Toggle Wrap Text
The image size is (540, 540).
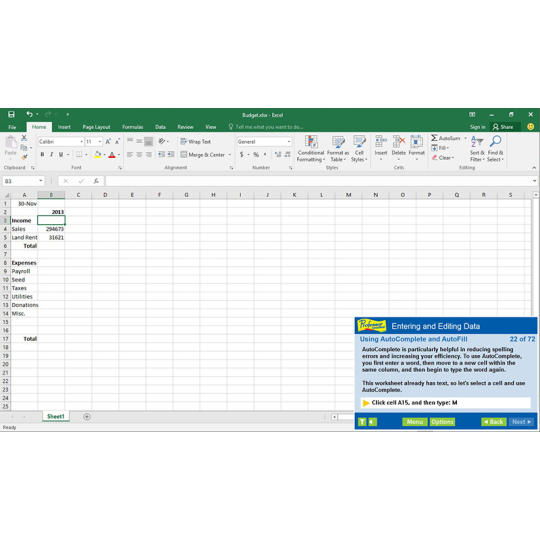point(195,142)
